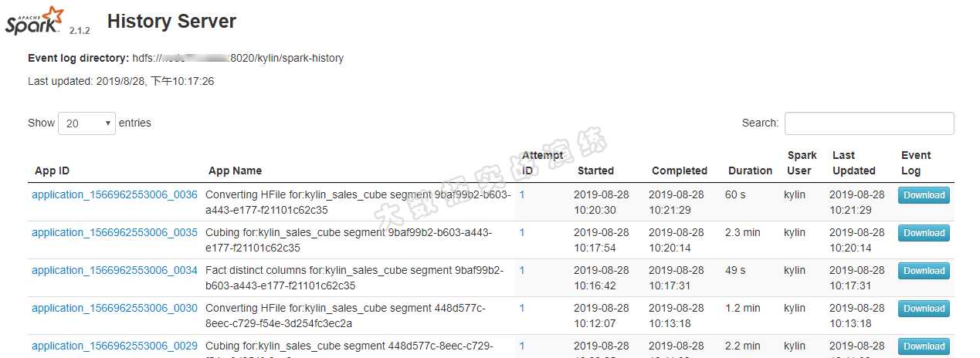Sort table by App Name column

point(235,171)
